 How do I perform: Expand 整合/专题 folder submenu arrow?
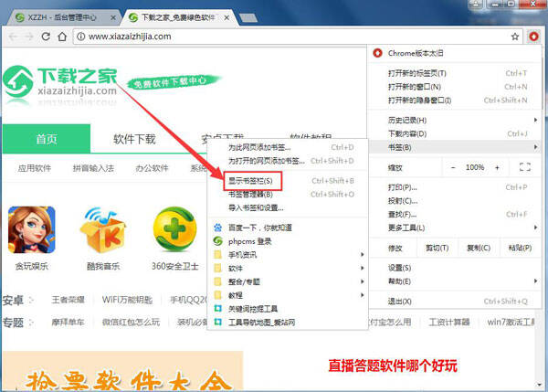tap(362, 281)
